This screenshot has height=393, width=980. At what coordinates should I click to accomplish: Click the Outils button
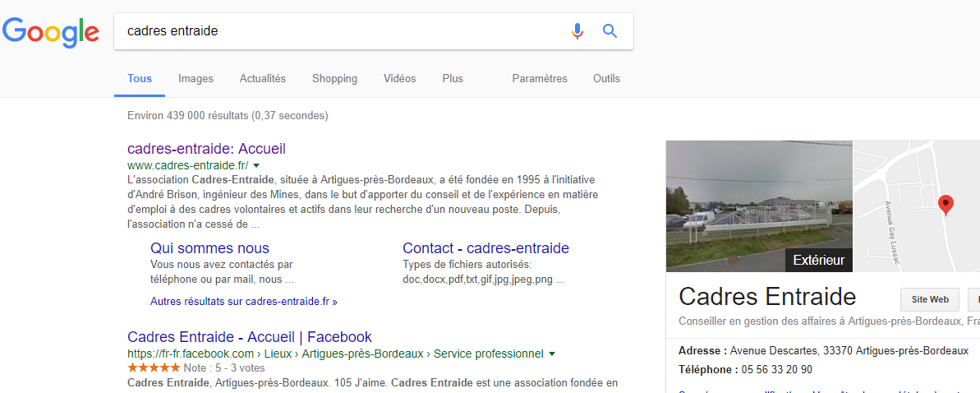[606, 79]
